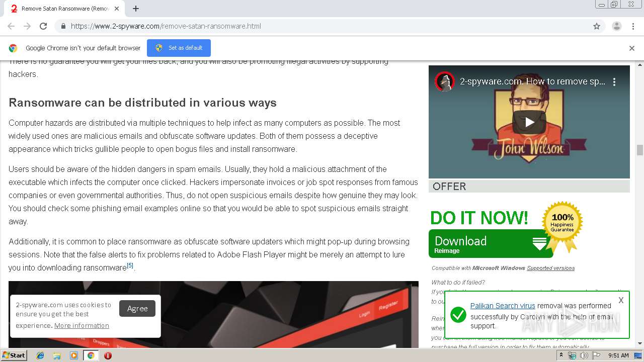Click the 2-spyware channel avatar in video

pos(445,81)
